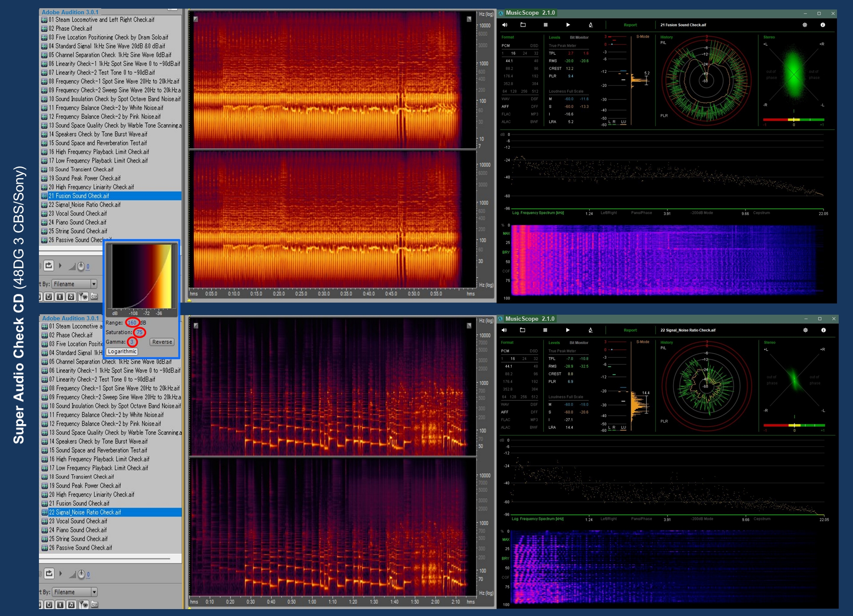Open settings gear in upper MusicScope window
The width and height of the screenshot is (853, 616).
pyautogui.click(x=805, y=25)
